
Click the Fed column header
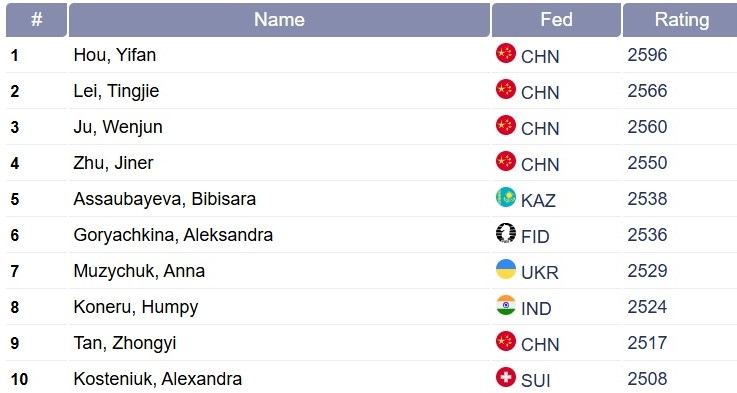click(556, 20)
